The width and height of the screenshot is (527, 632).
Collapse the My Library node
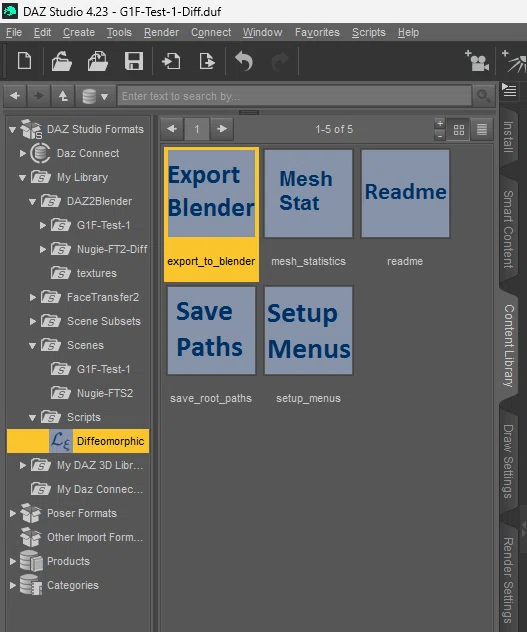click(x=23, y=177)
